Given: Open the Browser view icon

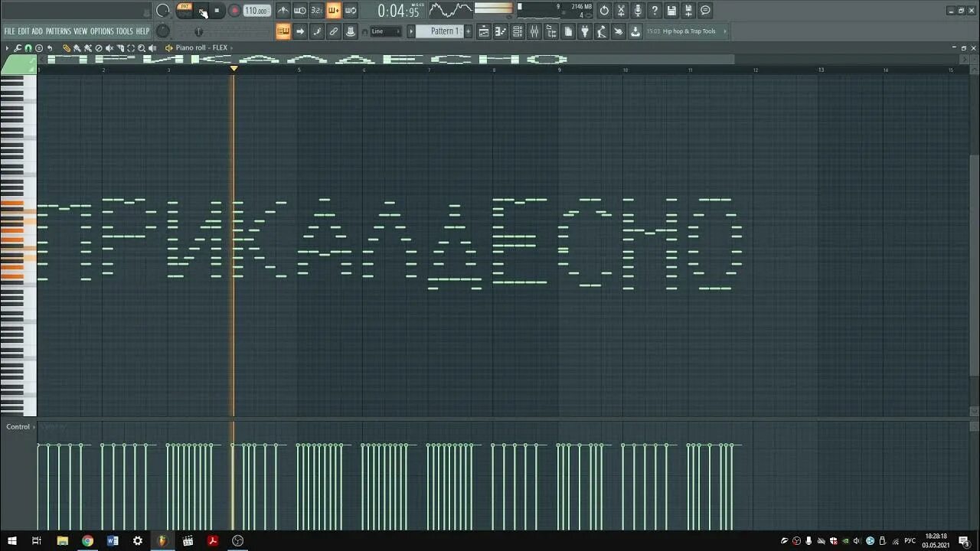Looking at the screenshot, I should (551, 31).
